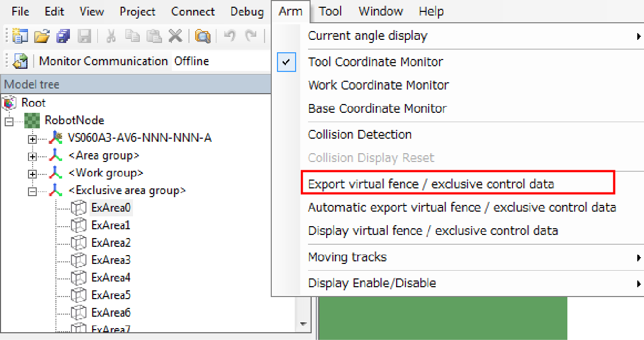Select ExArea3 in the model tree
Viewport: 644px width, 340px height.
click(x=111, y=260)
